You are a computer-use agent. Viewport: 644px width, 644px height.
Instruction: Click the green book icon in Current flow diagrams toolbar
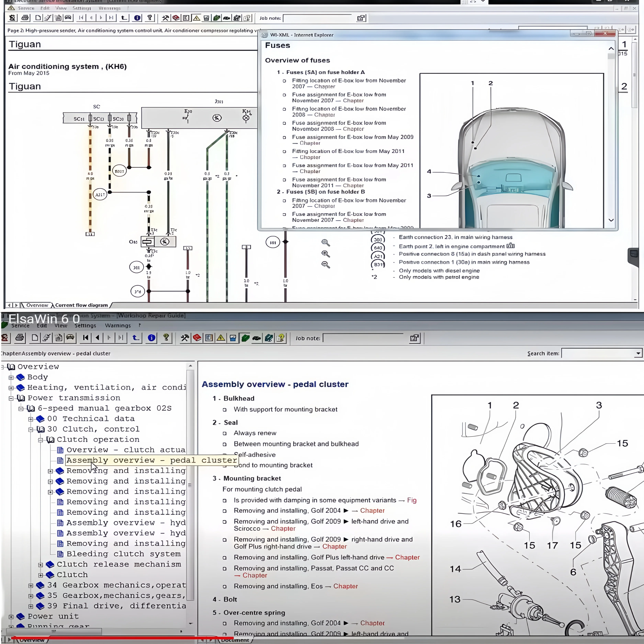point(217,18)
